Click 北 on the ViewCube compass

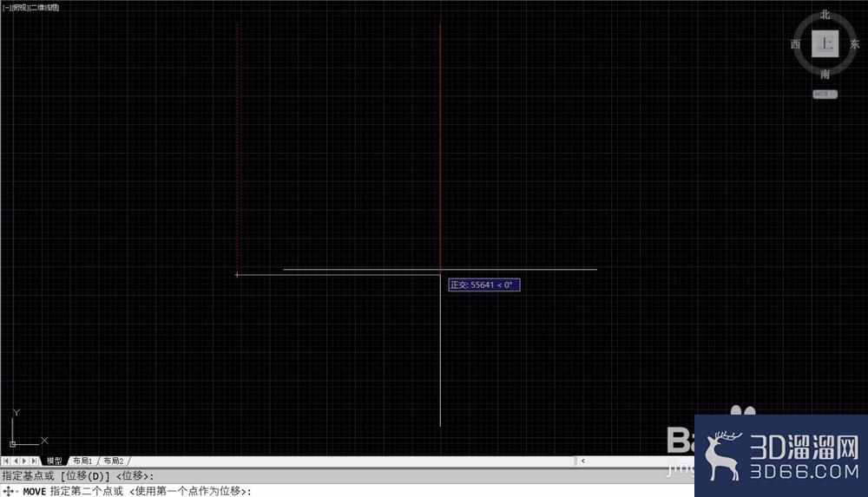tap(825, 15)
